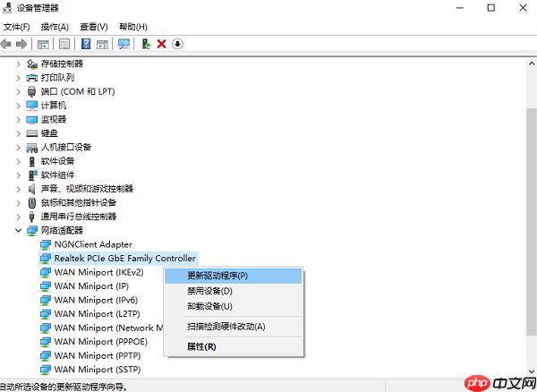This screenshot has width=537, height=392.
Task: Expand the 软件组件 category
Action: point(19,175)
